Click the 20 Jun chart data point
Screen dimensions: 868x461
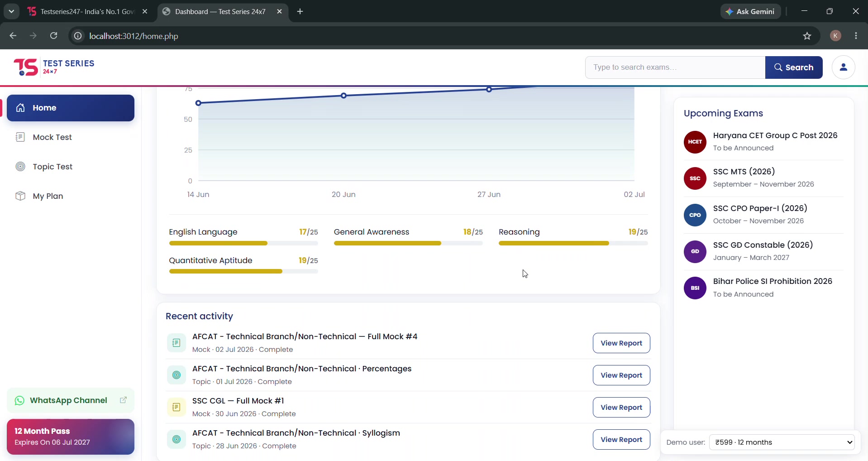click(343, 96)
